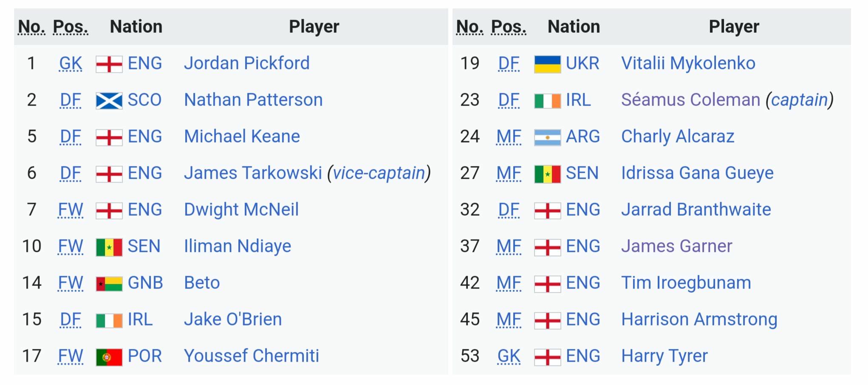
Task: Open the Jarrad Branthwaite page link
Action: pyautogui.click(x=696, y=210)
